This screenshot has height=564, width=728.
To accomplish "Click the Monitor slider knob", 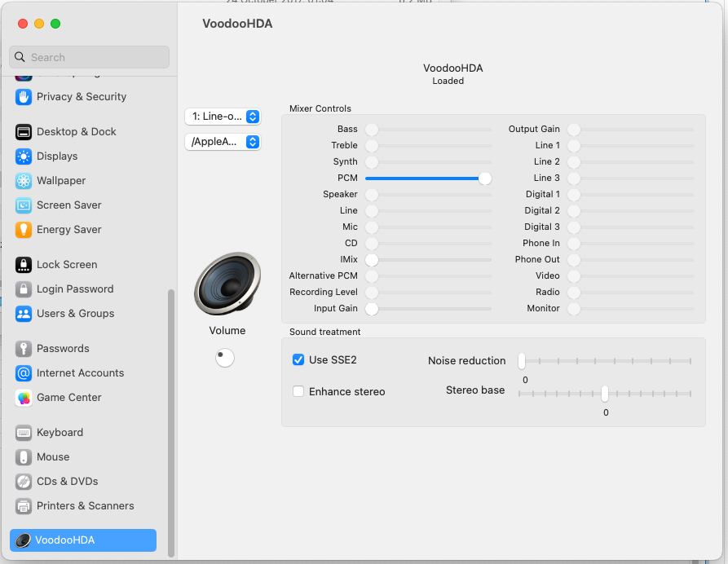I will click(x=574, y=309).
